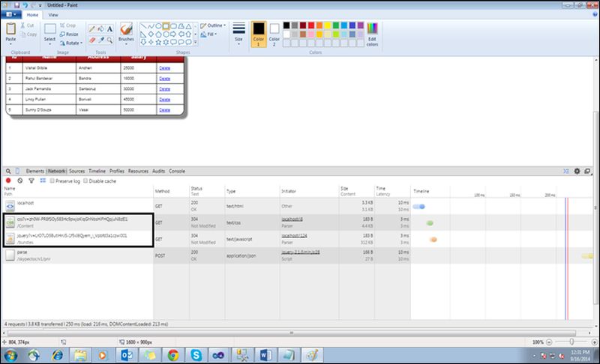Click the Select rectangle button
600x364 pixels.
pyautogui.click(x=49, y=29)
